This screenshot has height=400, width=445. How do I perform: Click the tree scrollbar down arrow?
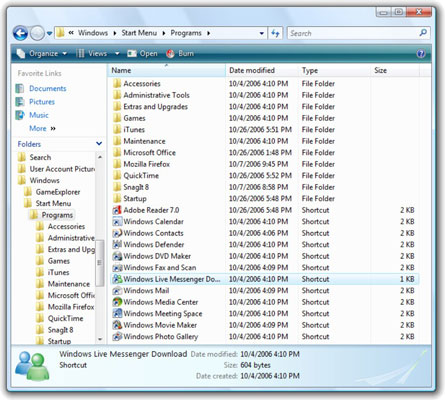coord(100,339)
